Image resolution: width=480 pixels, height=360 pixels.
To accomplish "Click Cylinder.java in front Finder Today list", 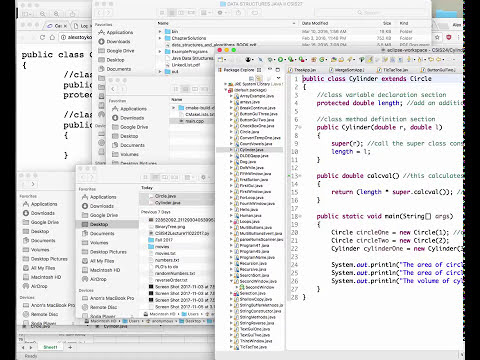I will tap(168, 203).
